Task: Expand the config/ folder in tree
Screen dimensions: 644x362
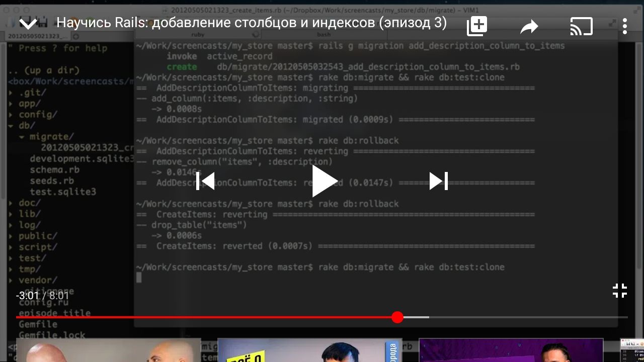Action: (x=33, y=115)
